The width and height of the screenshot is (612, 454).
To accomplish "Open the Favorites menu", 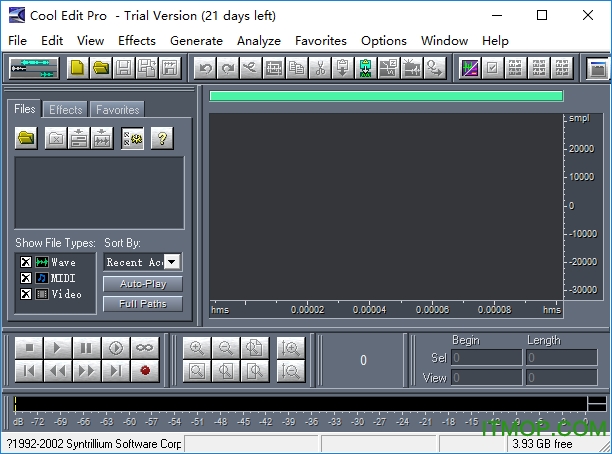I will point(321,41).
